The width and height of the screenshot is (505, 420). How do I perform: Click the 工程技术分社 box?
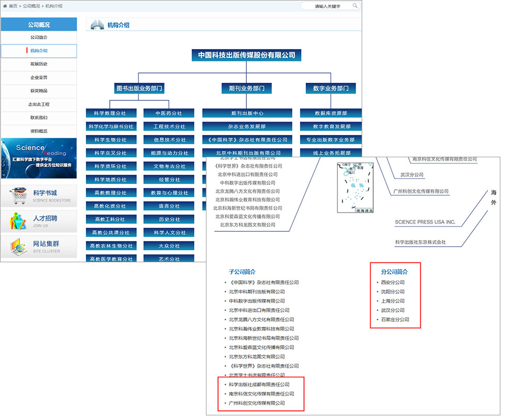[x=169, y=127]
